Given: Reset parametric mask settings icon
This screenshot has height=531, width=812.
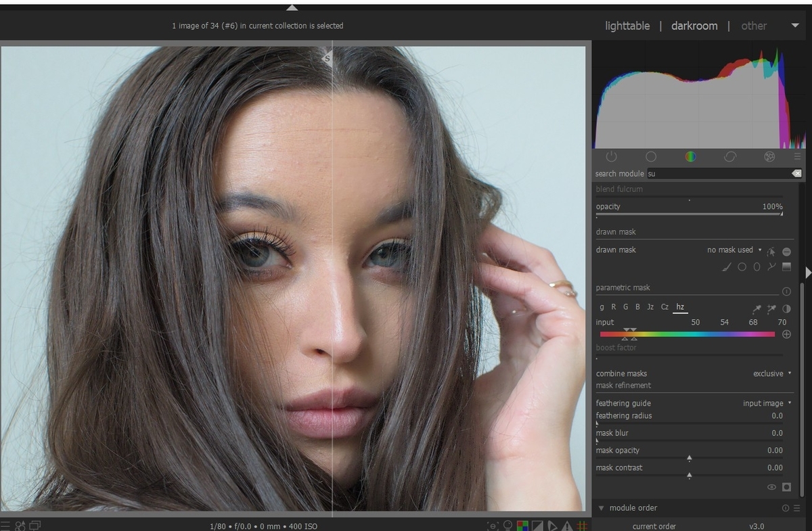Looking at the screenshot, I should [x=786, y=292].
